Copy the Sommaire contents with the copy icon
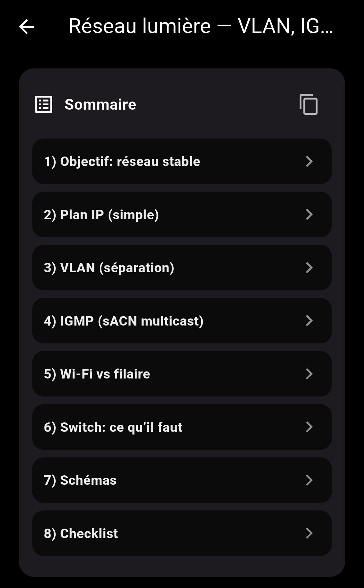This screenshot has height=588, width=364. pyautogui.click(x=308, y=105)
